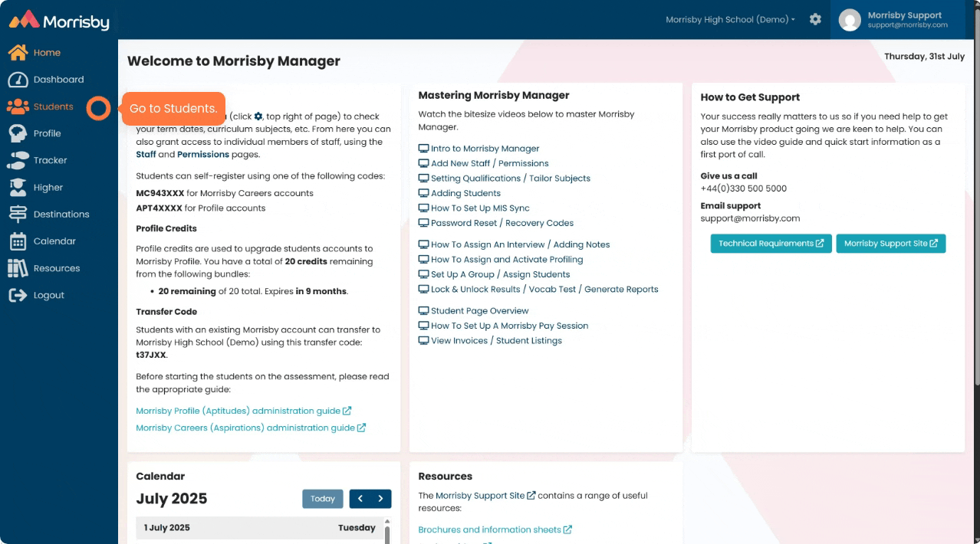The image size is (980, 544).
Task: Click transfer code t37JXX text
Action: [150, 356]
